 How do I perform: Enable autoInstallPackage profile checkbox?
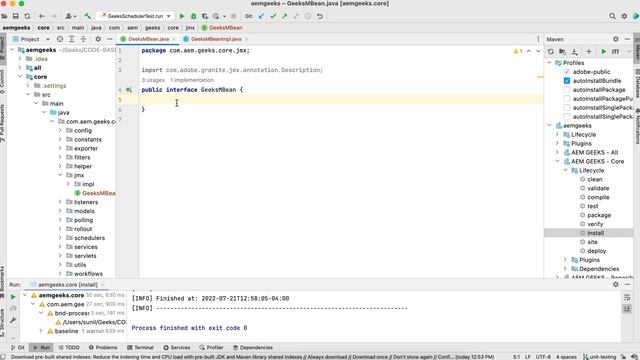point(567,89)
